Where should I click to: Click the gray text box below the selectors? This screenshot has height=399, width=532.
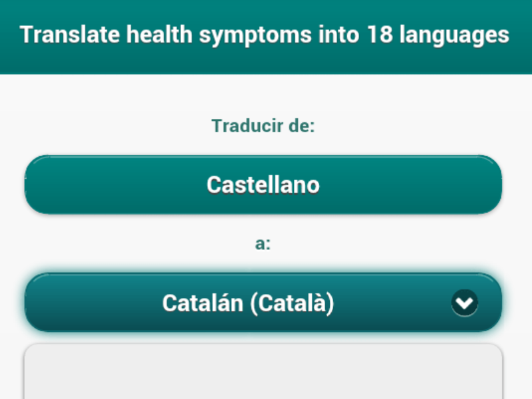point(263,372)
